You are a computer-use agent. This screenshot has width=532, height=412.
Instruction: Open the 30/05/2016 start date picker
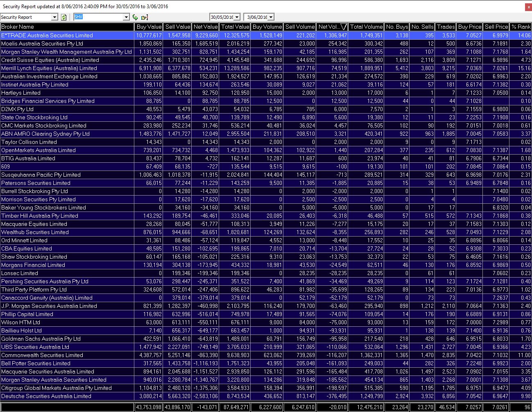tap(237, 17)
